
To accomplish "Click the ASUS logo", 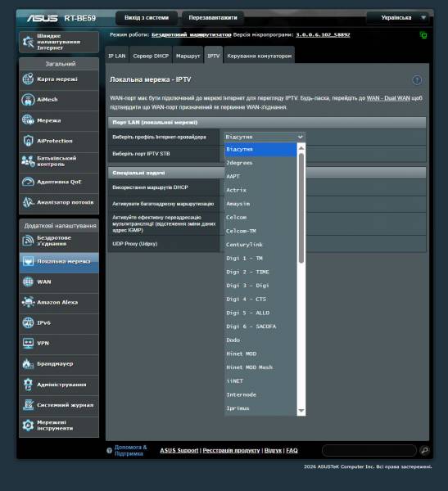I will (42, 18).
